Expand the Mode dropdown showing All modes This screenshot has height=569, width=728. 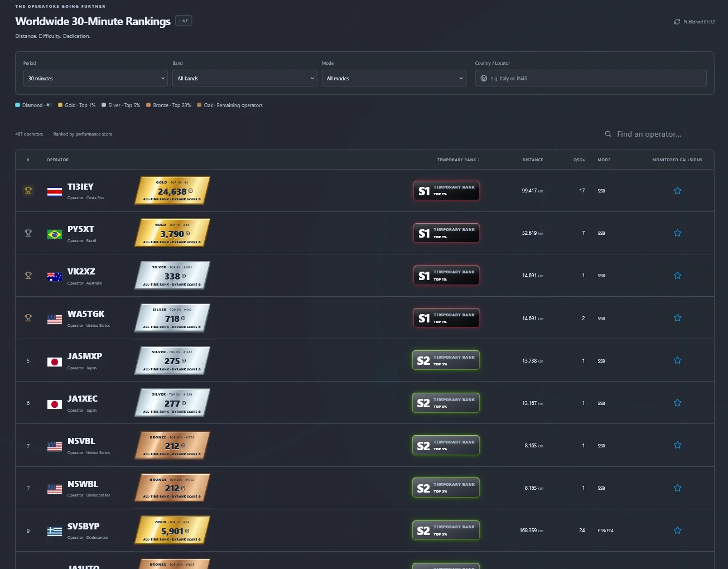394,78
